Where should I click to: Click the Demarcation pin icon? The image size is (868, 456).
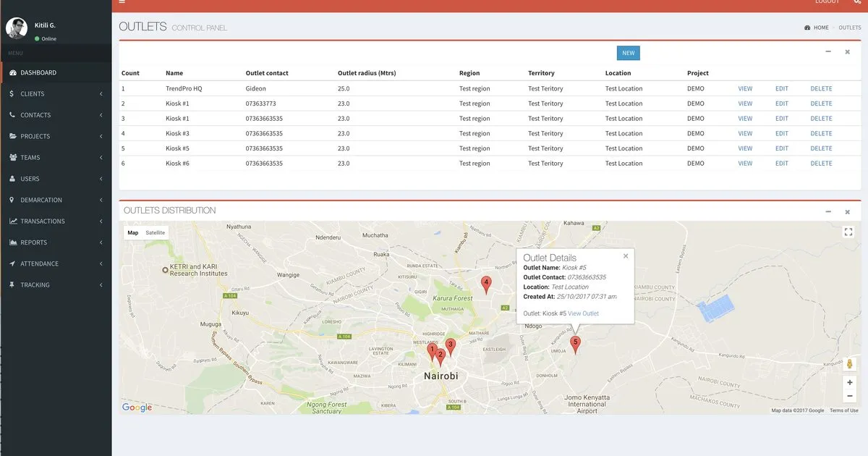click(x=12, y=200)
